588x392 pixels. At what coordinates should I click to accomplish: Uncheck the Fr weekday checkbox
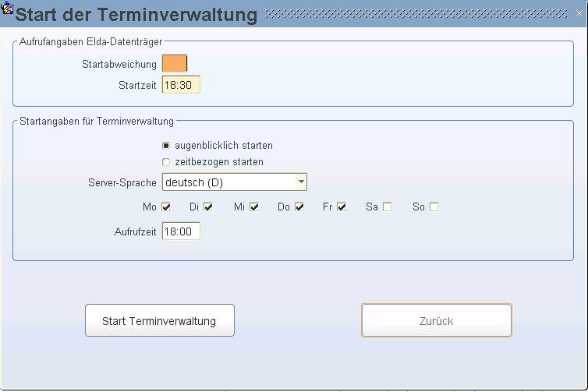(x=342, y=207)
